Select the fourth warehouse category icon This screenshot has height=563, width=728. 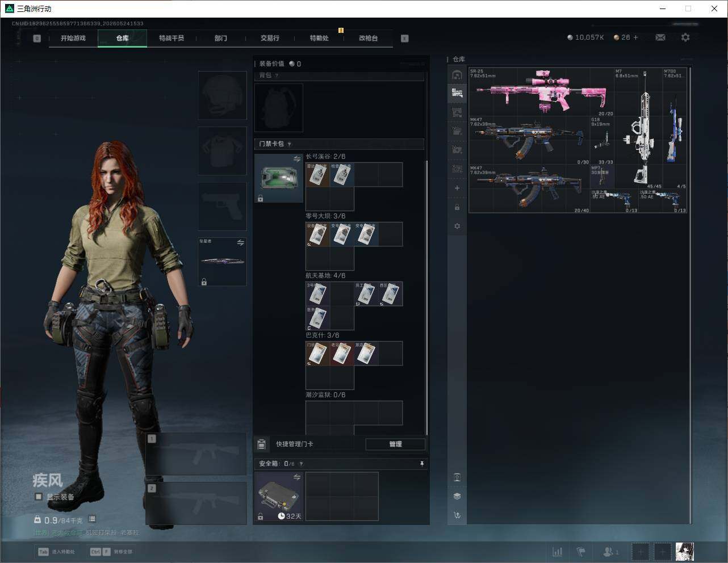pyautogui.click(x=457, y=131)
